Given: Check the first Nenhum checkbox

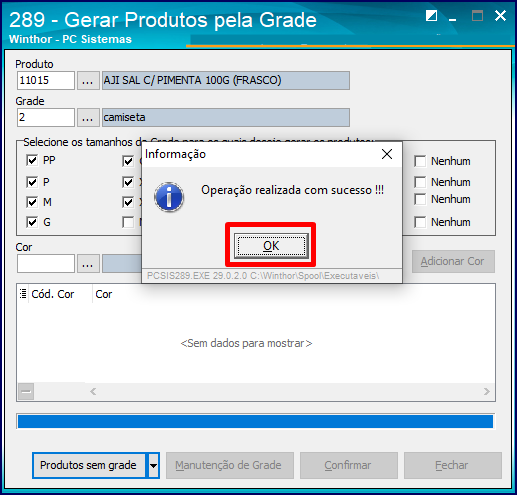Looking at the screenshot, I should [420, 161].
